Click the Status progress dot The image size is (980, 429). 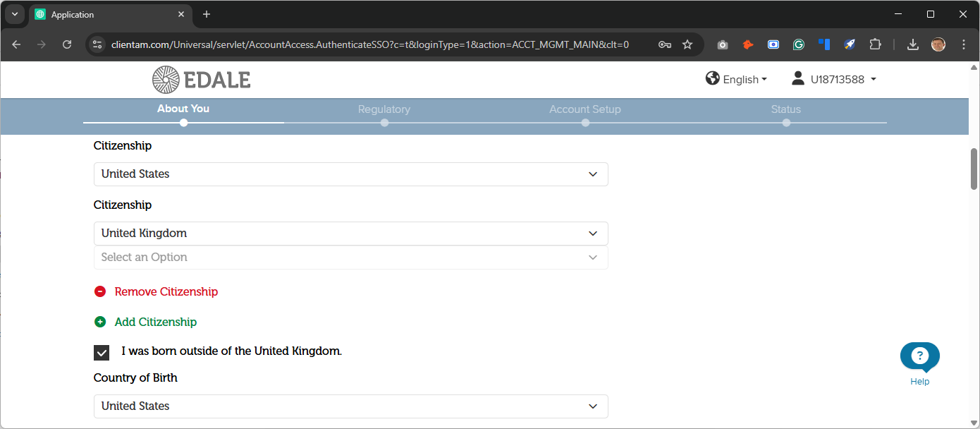tap(786, 123)
